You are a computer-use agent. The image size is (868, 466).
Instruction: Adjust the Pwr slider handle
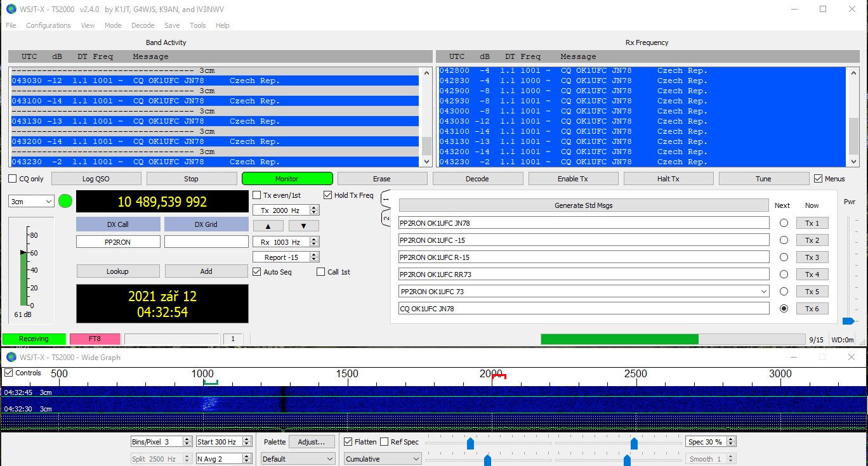848,321
